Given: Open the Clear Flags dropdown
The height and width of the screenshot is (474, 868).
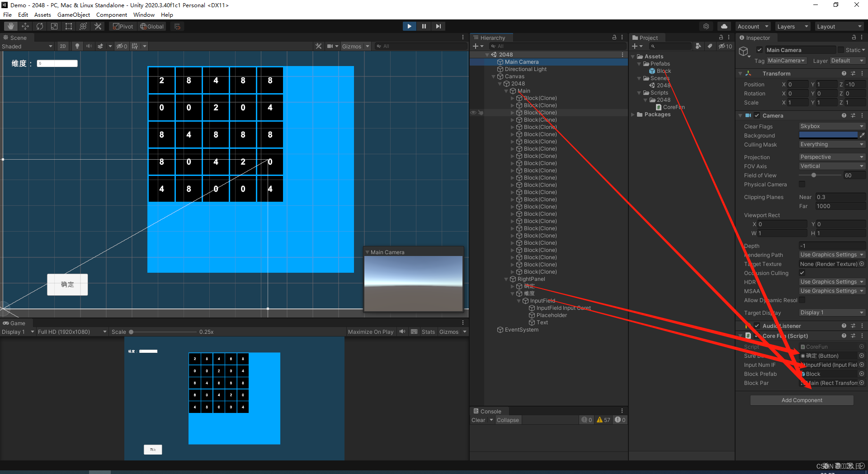Looking at the screenshot, I should tap(831, 126).
